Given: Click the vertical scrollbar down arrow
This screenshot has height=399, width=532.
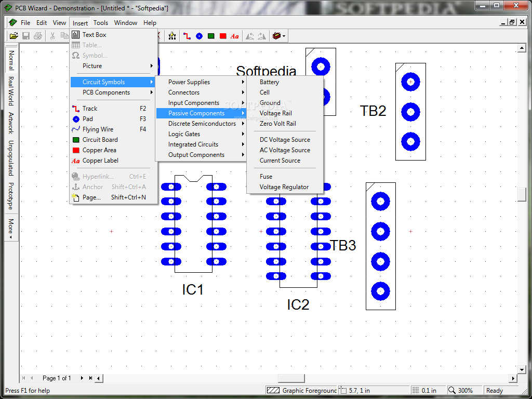Looking at the screenshot, I should coord(522,369).
